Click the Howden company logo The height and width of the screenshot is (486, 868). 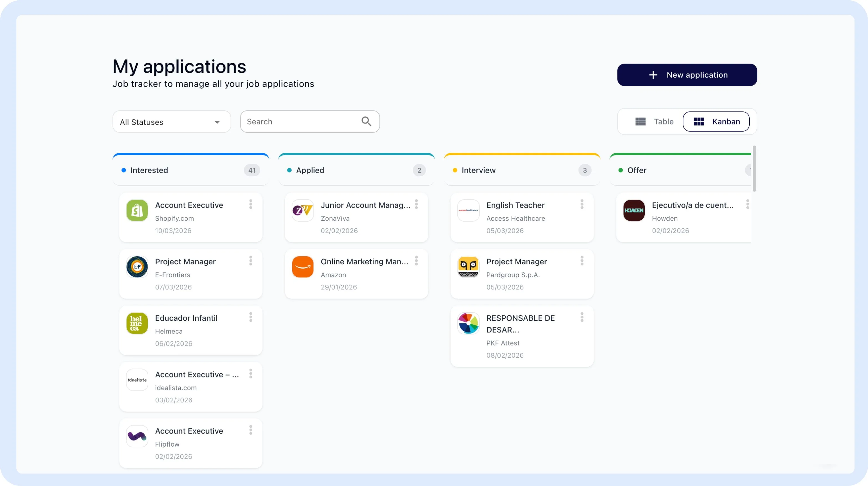634,211
